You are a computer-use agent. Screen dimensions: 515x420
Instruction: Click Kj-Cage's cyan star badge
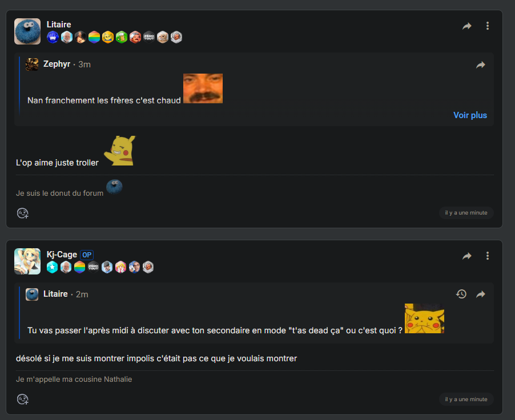click(52, 267)
